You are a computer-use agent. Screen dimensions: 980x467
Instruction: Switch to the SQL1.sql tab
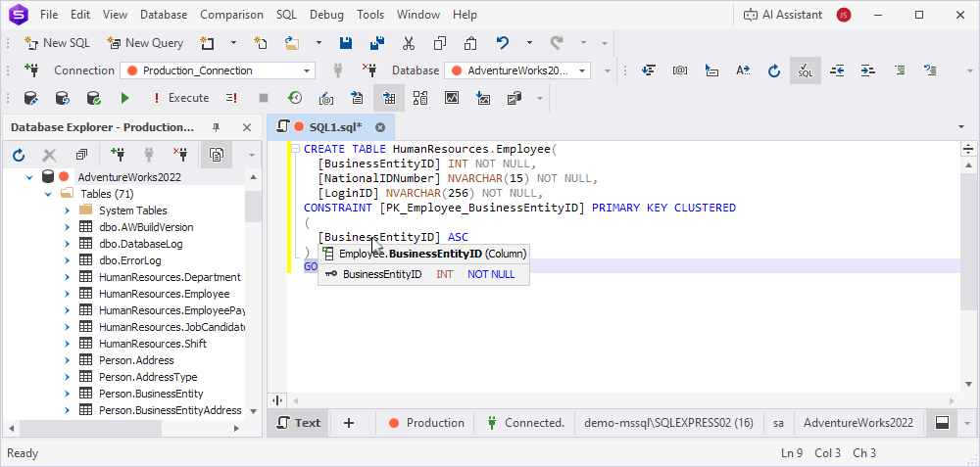335,127
